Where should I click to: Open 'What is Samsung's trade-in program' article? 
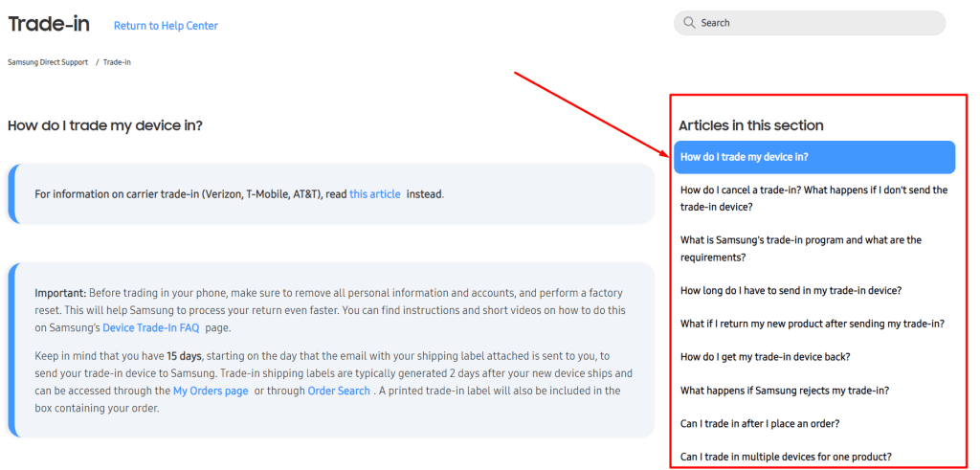(x=801, y=248)
